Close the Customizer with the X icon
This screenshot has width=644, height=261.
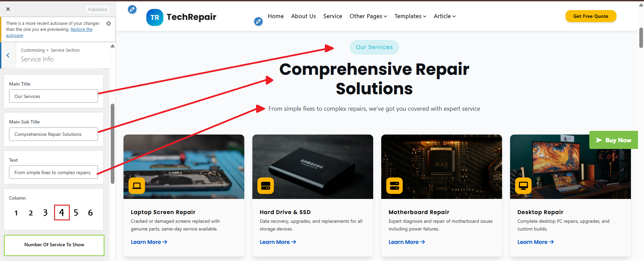[8, 9]
